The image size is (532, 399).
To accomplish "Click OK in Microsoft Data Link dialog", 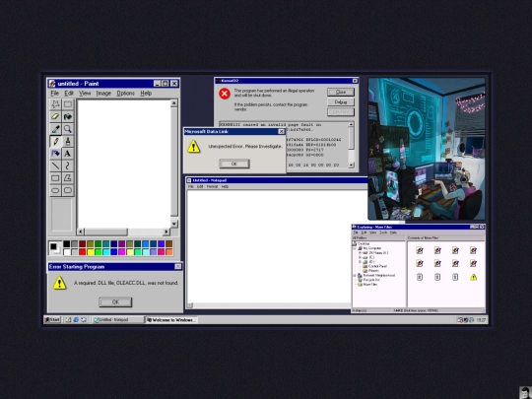I will pyautogui.click(x=234, y=164).
